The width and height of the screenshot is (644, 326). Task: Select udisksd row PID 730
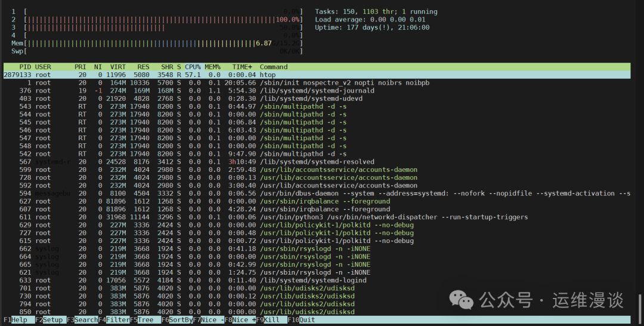tap(317, 296)
